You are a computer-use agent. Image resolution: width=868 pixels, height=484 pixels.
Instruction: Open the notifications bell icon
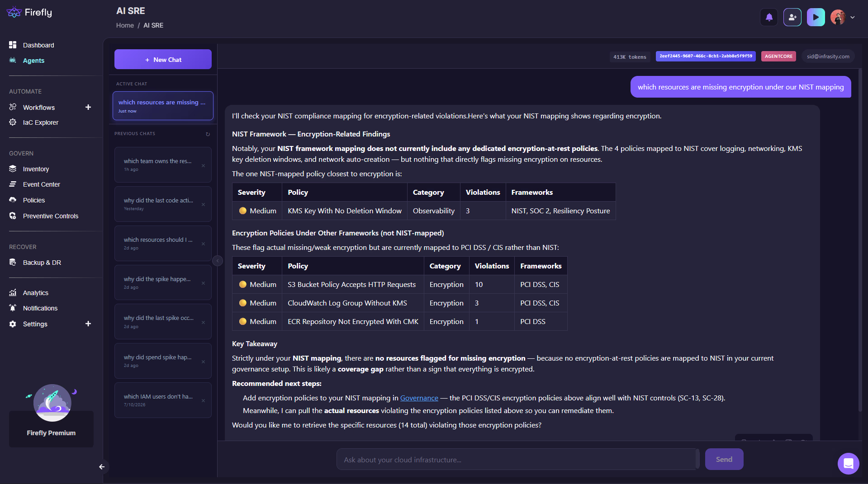point(769,18)
